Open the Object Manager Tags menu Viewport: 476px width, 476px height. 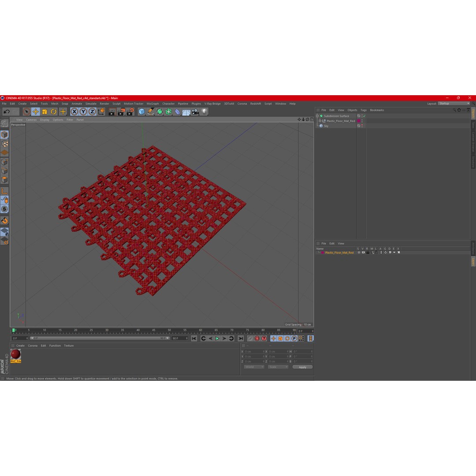pos(363,110)
